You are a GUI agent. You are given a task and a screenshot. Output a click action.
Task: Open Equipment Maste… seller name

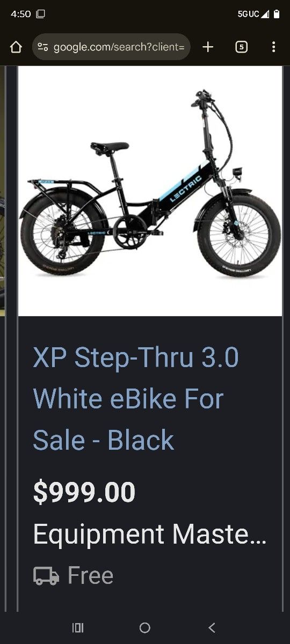click(x=150, y=534)
